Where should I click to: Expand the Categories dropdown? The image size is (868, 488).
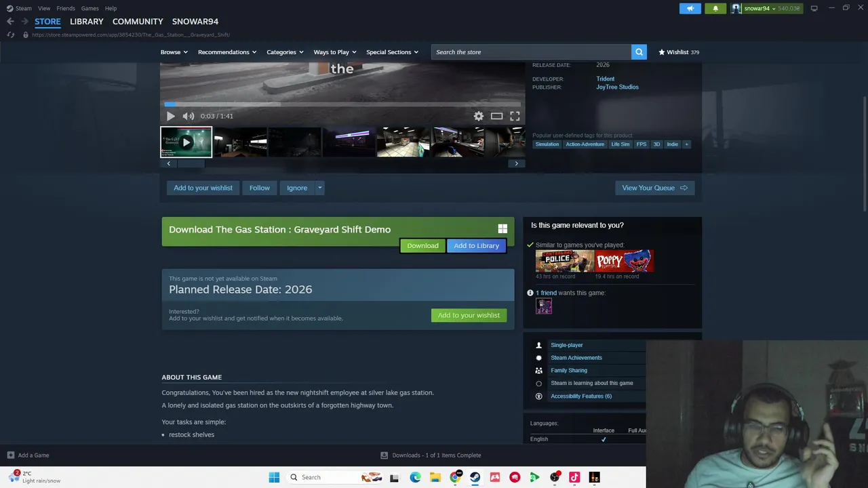pyautogui.click(x=285, y=52)
